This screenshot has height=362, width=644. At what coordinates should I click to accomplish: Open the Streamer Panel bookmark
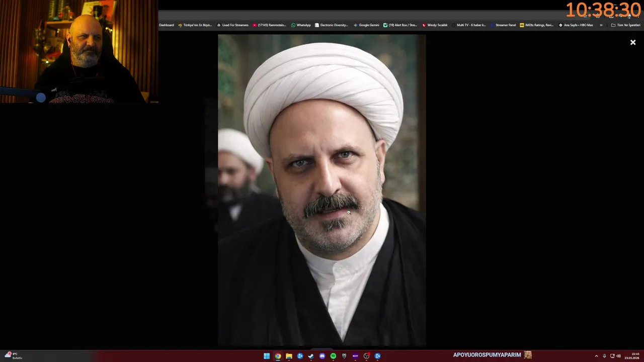pyautogui.click(x=503, y=25)
